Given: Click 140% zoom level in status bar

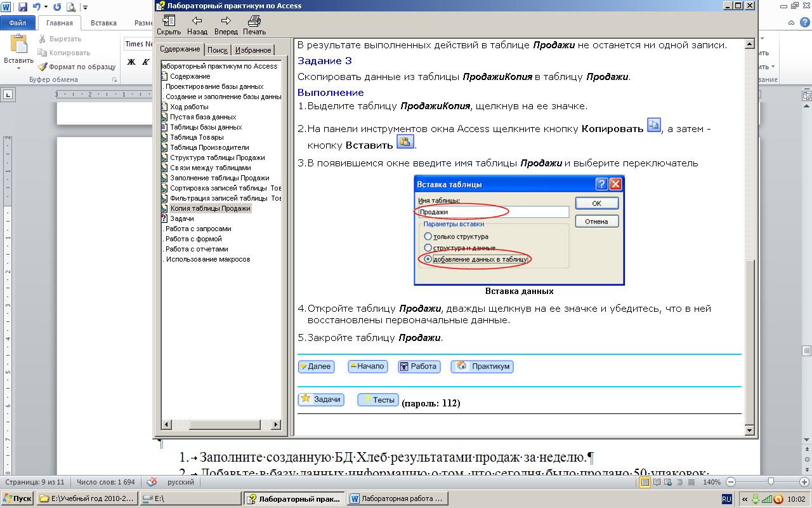Looking at the screenshot, I should point(712,482).
